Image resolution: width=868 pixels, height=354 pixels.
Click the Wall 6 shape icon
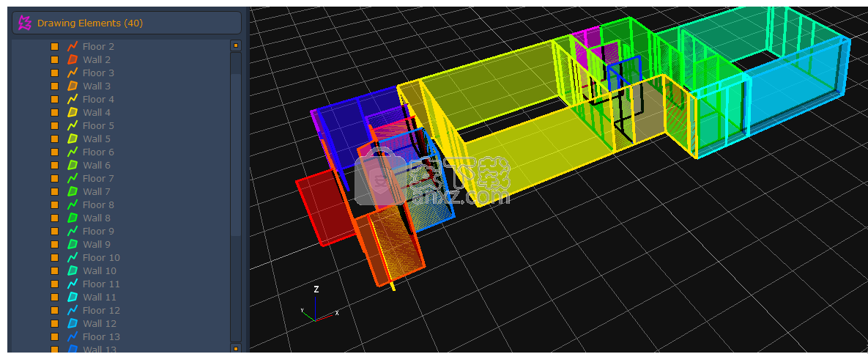[72, 165]
